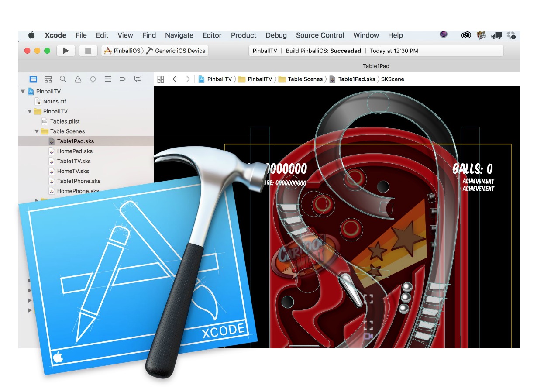The height and width of the screenshot is (392, 544).
Task: Collapse the PinballTV project root triangle
Action: [x=23, y=92]
